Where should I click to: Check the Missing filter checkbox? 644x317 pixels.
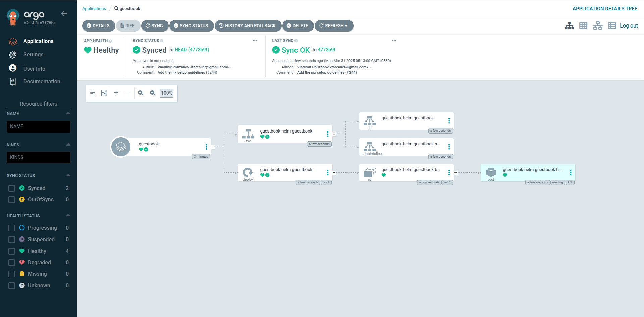pos(12,274)
